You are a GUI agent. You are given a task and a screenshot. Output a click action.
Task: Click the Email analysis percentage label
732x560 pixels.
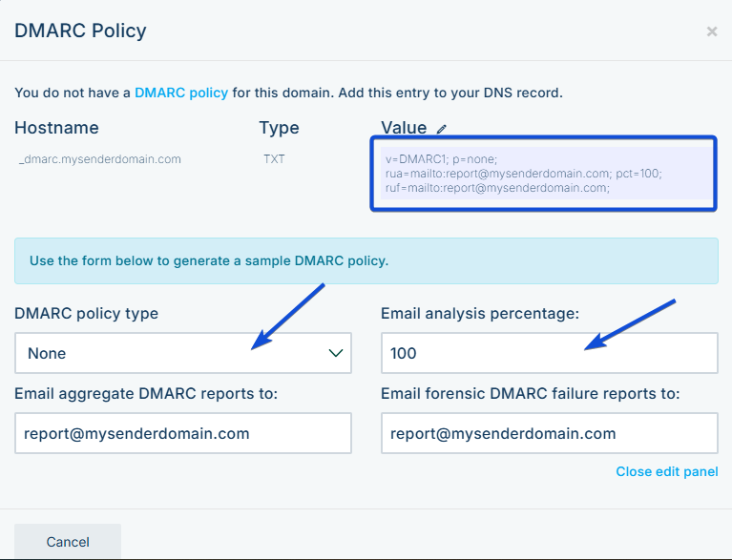pos(480,313)
